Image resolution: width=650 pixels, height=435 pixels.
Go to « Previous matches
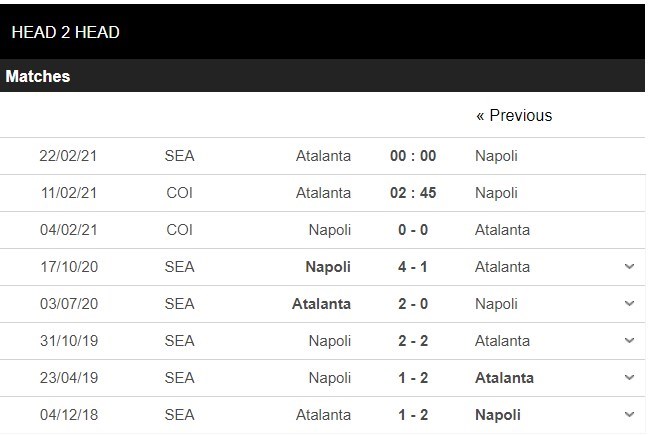pos(513,116)
